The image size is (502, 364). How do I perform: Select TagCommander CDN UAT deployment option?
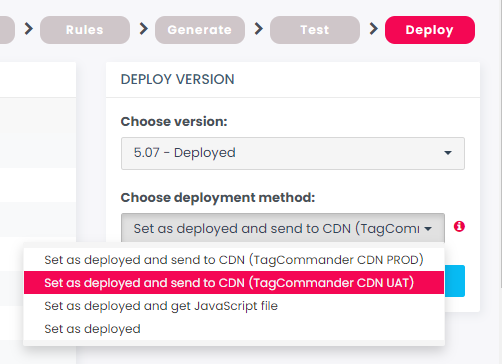234,283
